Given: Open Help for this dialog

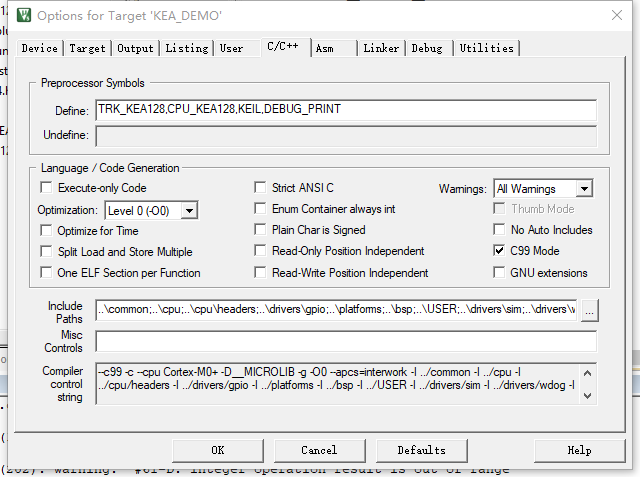Looking at the screenshot, I should tap(580, 450).
